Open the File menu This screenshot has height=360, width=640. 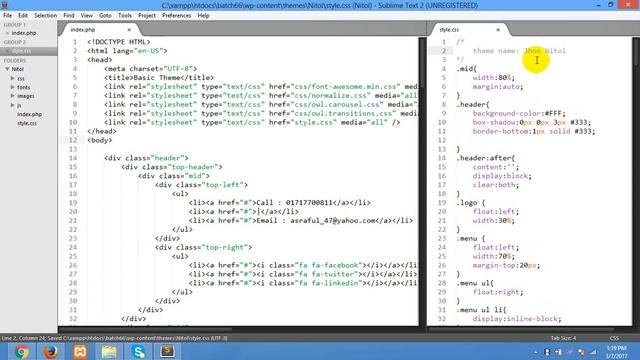click(x=7, y=16)
